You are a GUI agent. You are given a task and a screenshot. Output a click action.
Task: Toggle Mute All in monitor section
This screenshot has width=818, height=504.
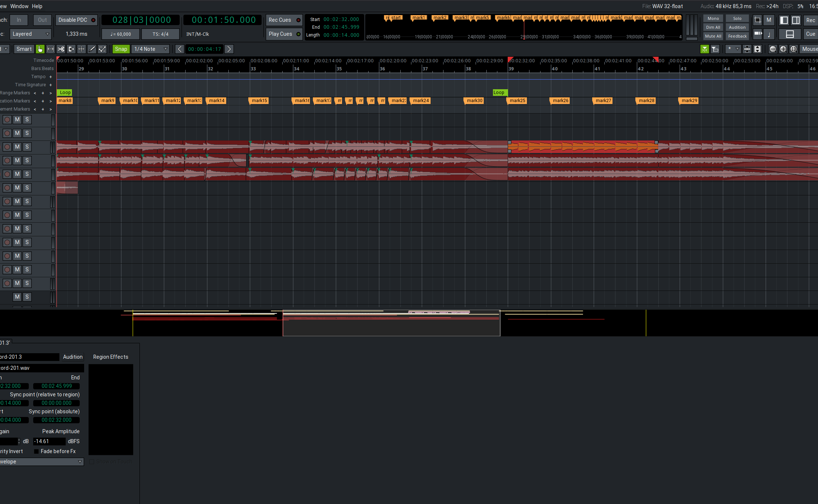pyautogui.click(x=713, y=36)
